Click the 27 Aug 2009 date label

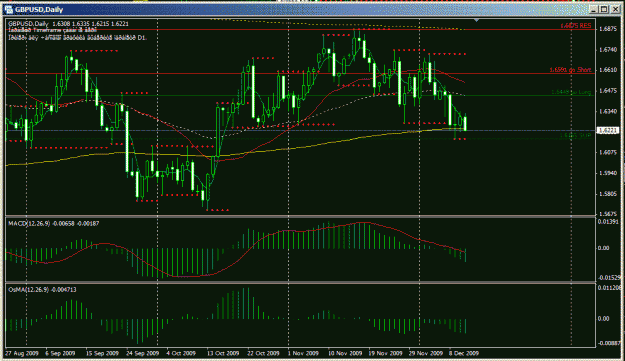[22, 353]
